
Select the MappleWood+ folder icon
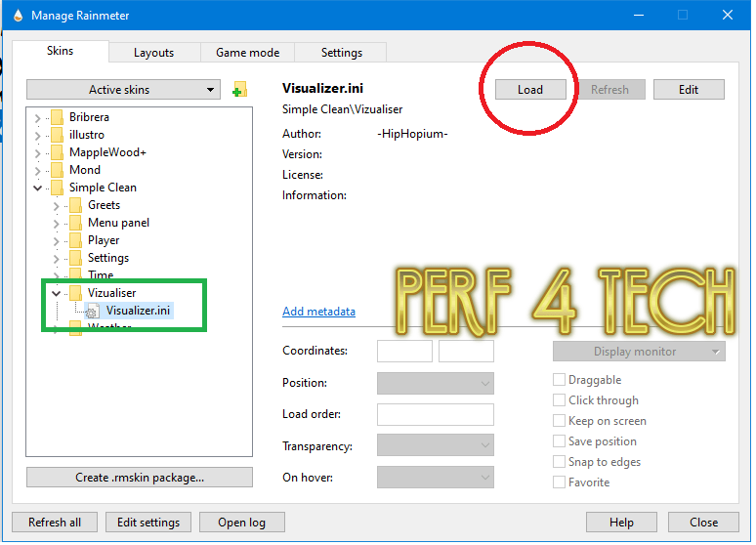(x=58, y=152)
